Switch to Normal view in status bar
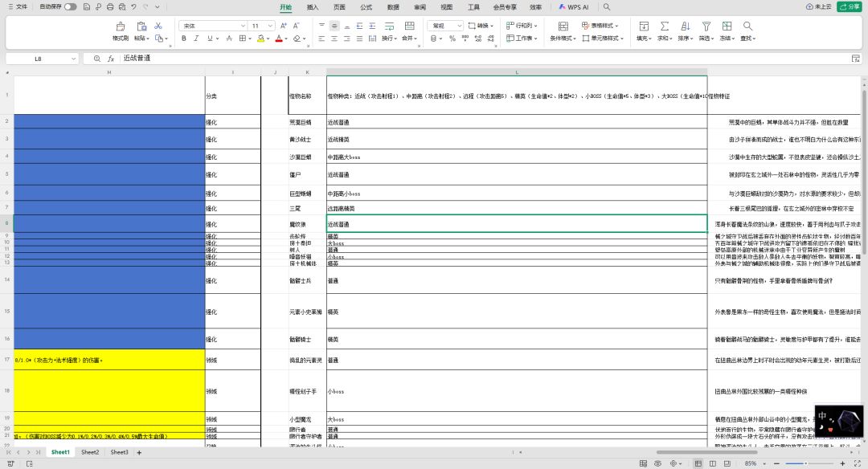Screen dimensions: 868x469 [698, 463]
